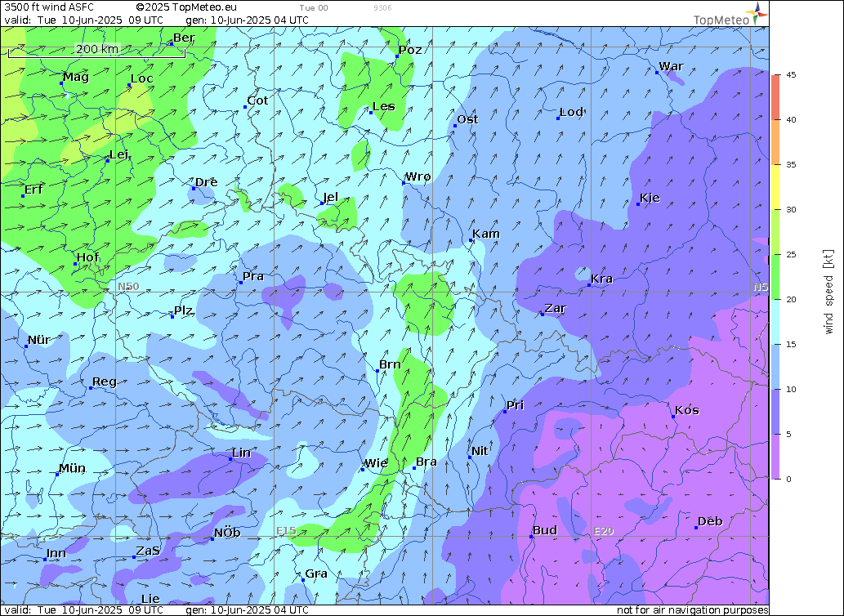Click the "Brn" city label
The image size is (844, 616).
[x=390, y=364]
